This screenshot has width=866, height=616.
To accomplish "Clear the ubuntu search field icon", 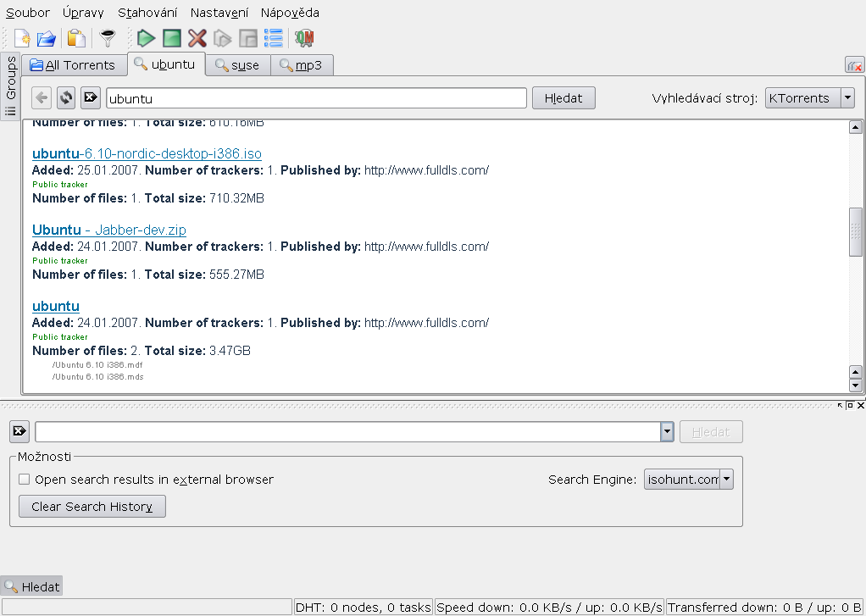I will 91,97.
